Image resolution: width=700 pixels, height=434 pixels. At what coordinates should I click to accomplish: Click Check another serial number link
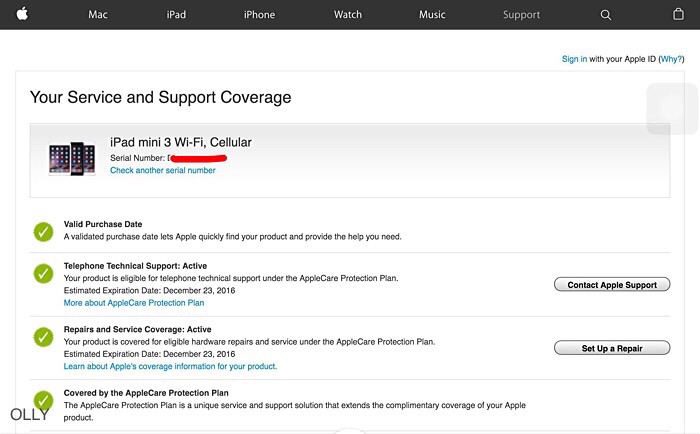(162, 171)
